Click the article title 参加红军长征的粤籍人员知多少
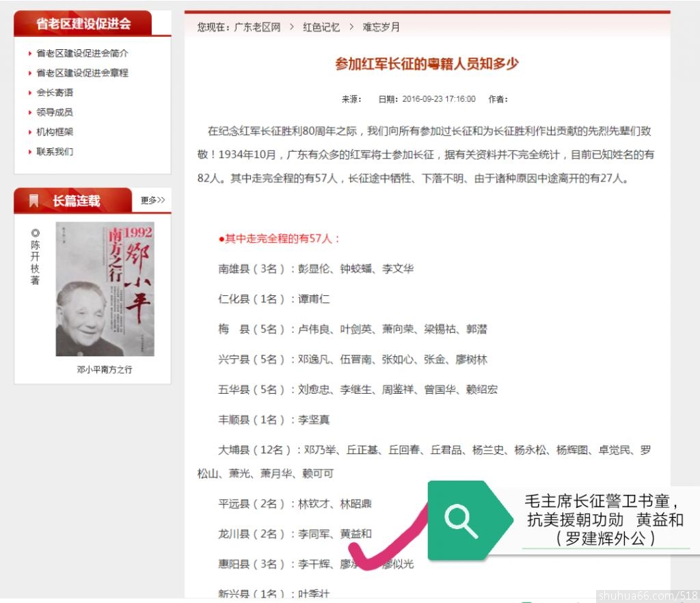The width and height of the screenshot is (700, 603). 427,64
